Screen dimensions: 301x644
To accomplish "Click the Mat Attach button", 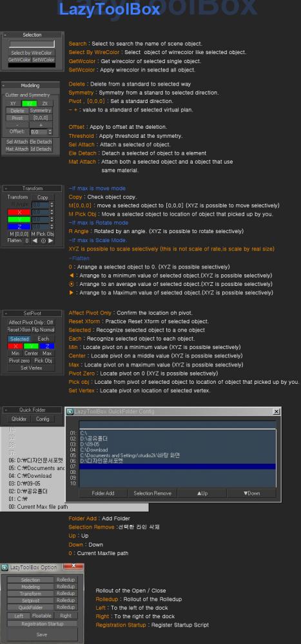I will point(17,149).
